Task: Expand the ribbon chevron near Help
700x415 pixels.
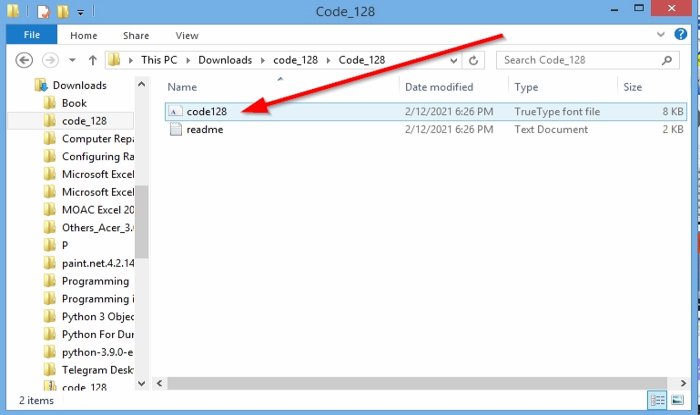Action: coord(661,34)
